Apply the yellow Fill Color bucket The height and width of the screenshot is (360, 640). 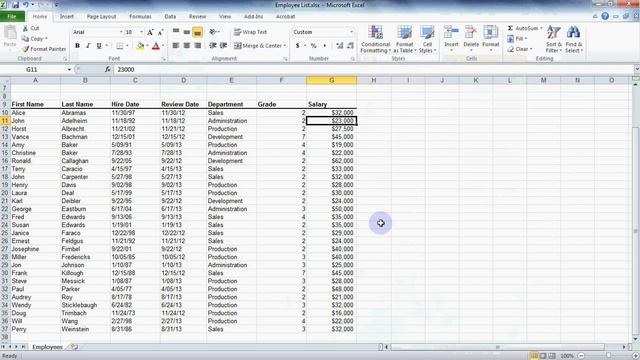pyautogui.click(x=140, y=46)
